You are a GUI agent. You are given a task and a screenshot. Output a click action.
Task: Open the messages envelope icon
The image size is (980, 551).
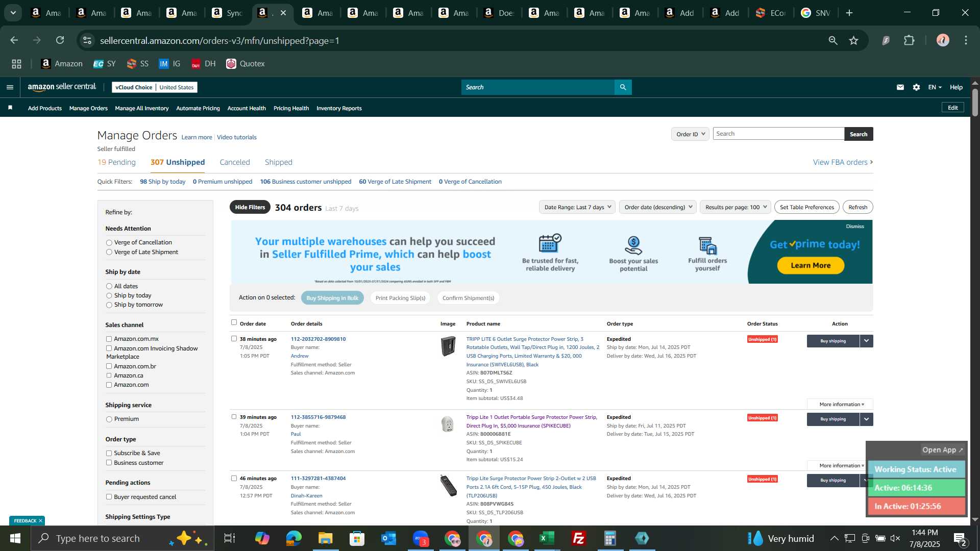click(900, 87)
